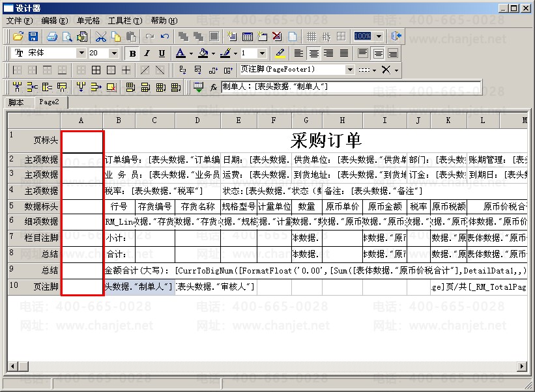Select the 采购订单 title cell

tap(326, 140)
